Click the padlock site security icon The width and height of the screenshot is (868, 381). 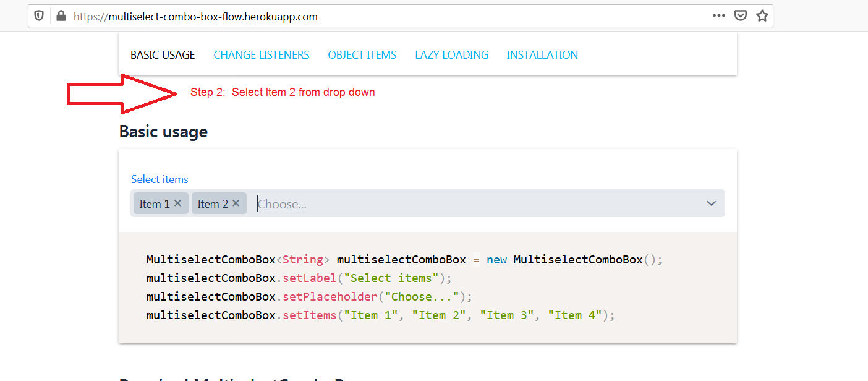(61, 16)
